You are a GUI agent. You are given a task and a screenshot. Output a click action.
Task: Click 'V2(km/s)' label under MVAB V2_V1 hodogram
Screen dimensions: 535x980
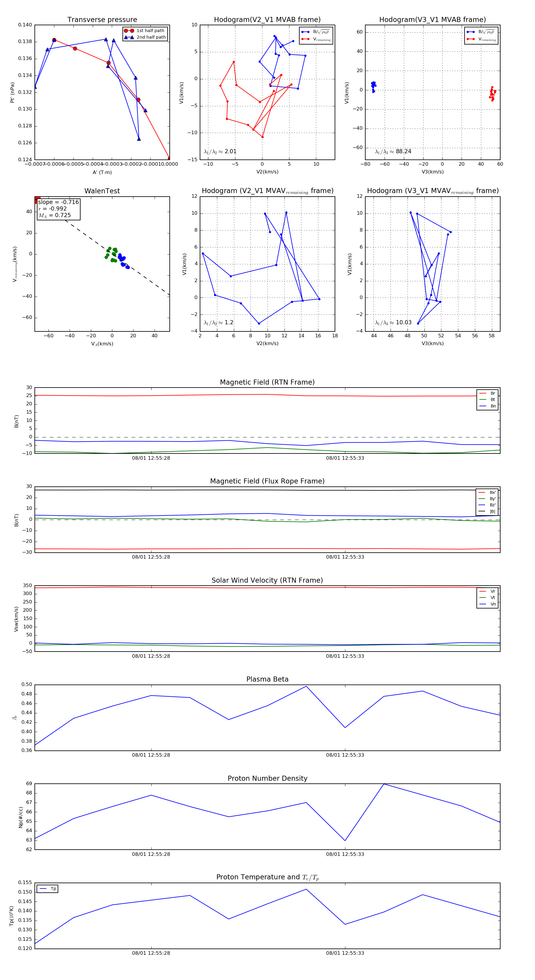pos(267,172)
